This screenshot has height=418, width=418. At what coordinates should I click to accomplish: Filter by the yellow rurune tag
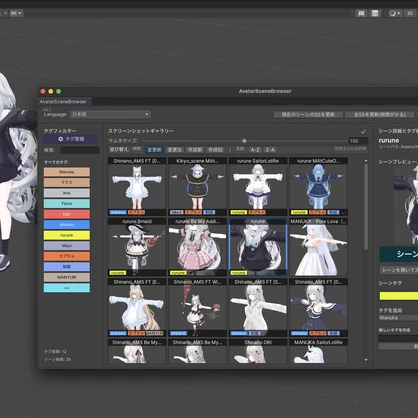67,235
